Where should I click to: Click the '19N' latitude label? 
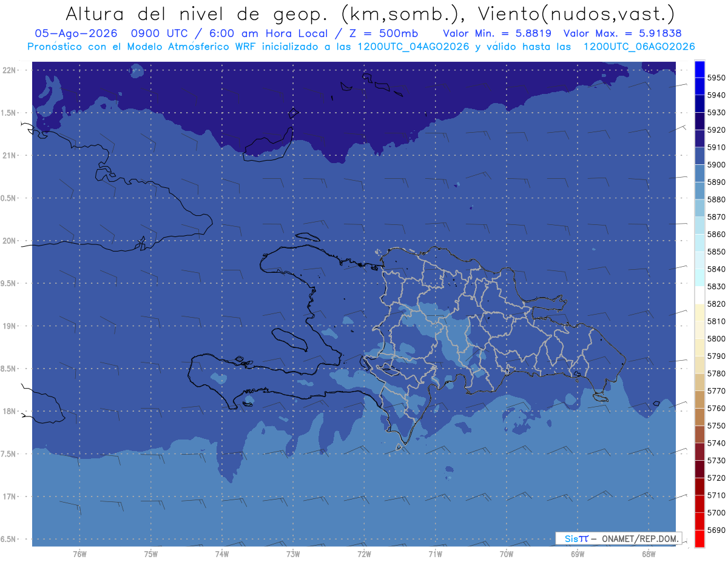(x=10, y=326)
